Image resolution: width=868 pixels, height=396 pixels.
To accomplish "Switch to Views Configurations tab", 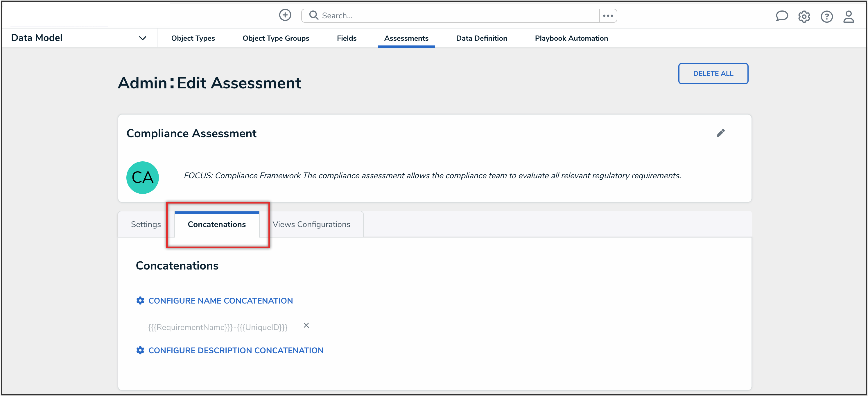I will [x=311, y=224].
